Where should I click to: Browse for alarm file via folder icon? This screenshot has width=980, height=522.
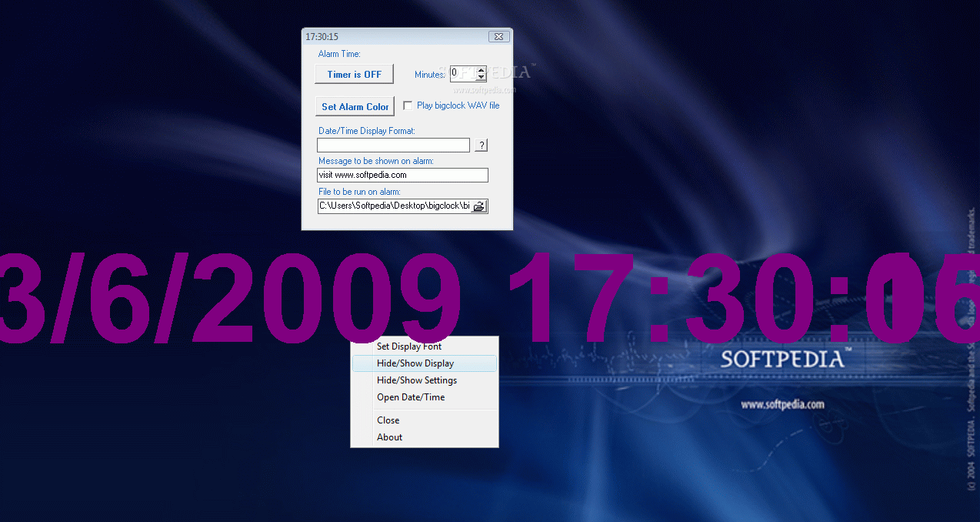click(479, 206)
